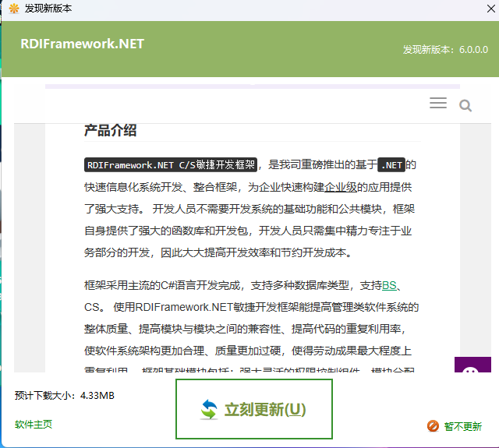Open the 软件主页 link
The height and width of the screenshot is (448, 499).
coord(34,425)
